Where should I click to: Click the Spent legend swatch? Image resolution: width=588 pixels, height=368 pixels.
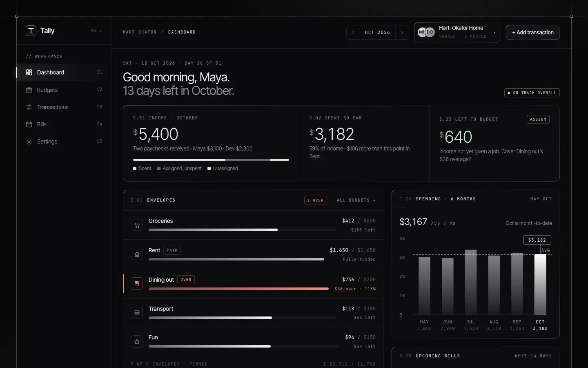coord(135,168)
